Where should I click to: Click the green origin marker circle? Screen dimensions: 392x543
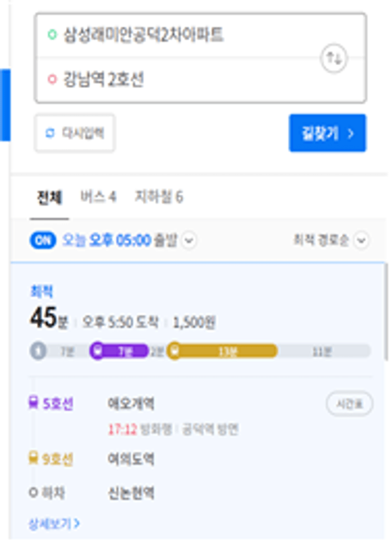tap(52, 35)
